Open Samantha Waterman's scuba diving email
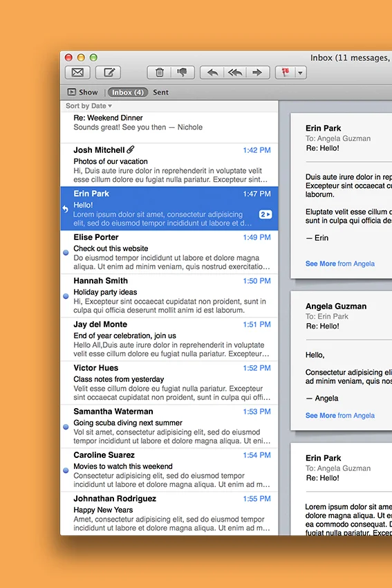392x588 pixels. click(169, 426)
